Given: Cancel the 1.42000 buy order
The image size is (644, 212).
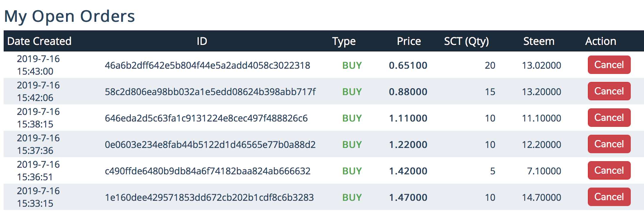Looking at the screenshot, I should click(x=609, y=170).
